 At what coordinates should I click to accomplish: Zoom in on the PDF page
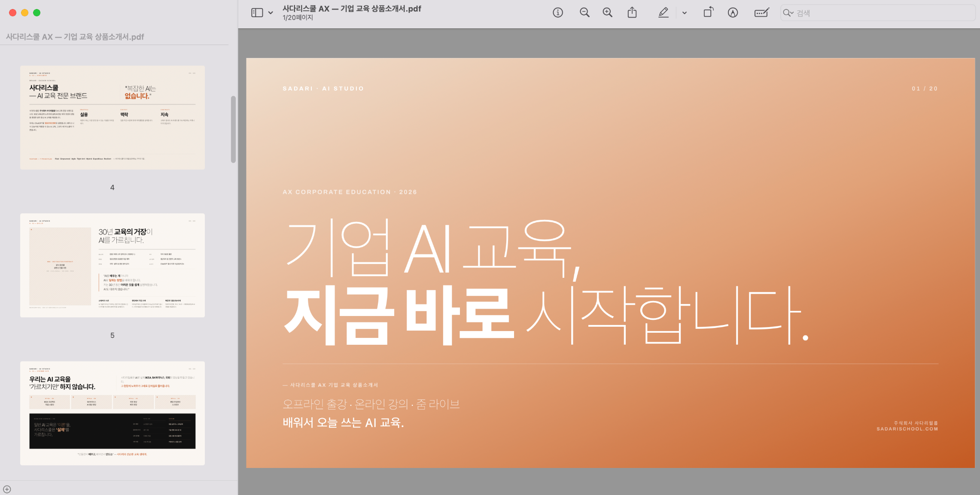tap(607, 12)
